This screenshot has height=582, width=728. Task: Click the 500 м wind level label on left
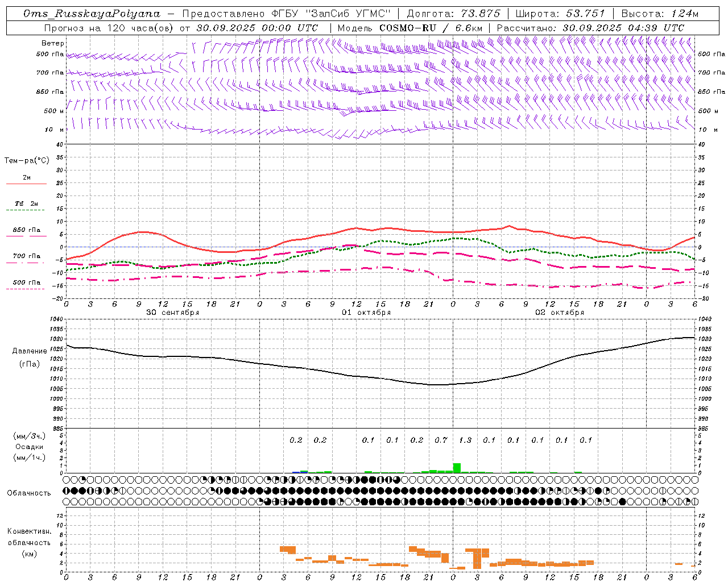[54, 111]
